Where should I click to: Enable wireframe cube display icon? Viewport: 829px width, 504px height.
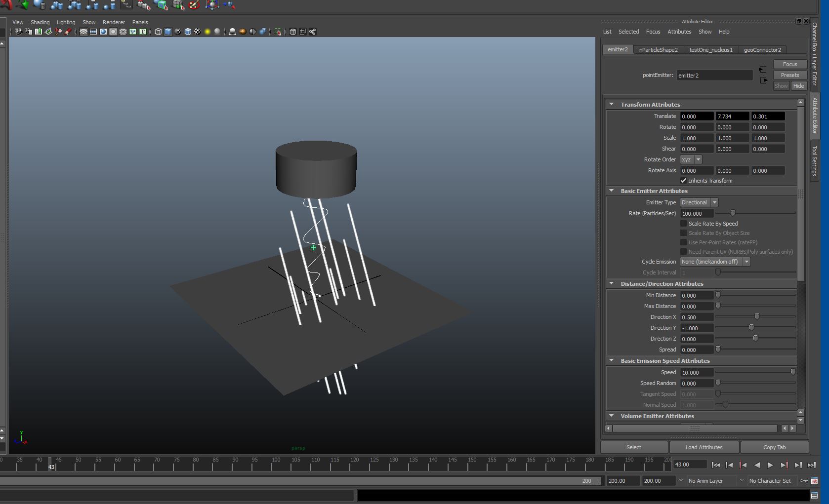158,32
